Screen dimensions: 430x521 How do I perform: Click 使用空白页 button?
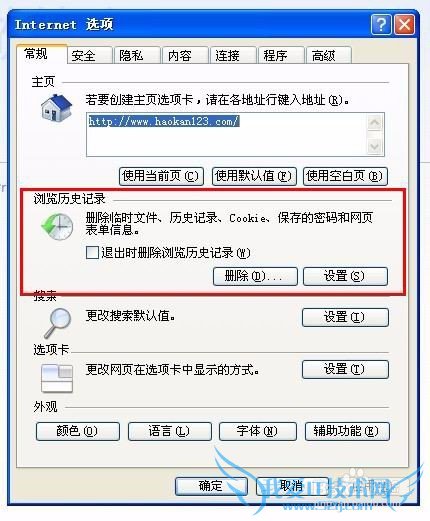pyautogui.click(x=345, y=176)
